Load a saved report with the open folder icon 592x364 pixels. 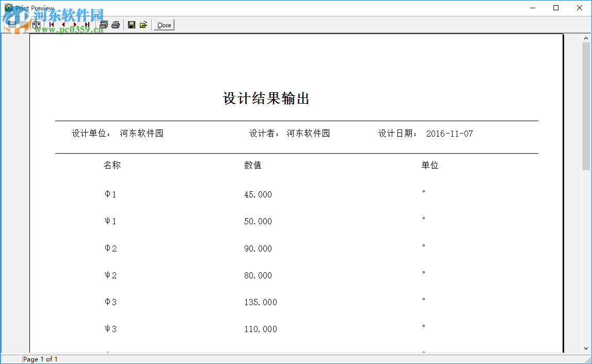[x=143, y=24]
